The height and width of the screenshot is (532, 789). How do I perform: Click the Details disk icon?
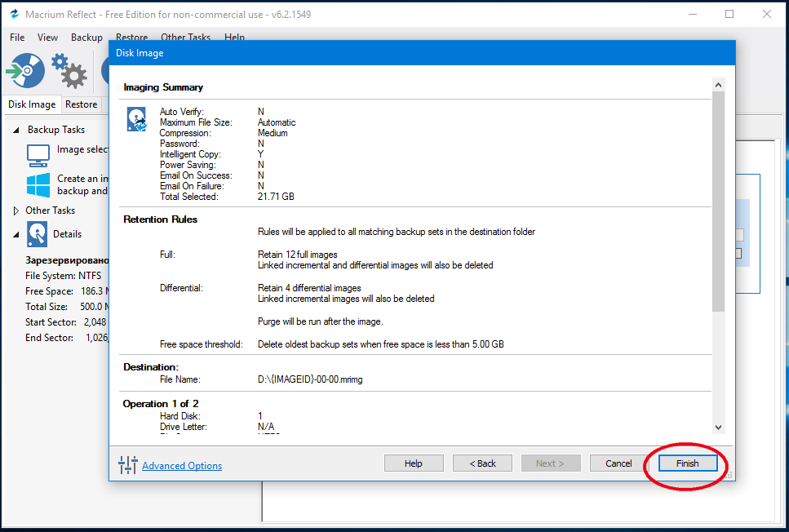pos(38,234)
